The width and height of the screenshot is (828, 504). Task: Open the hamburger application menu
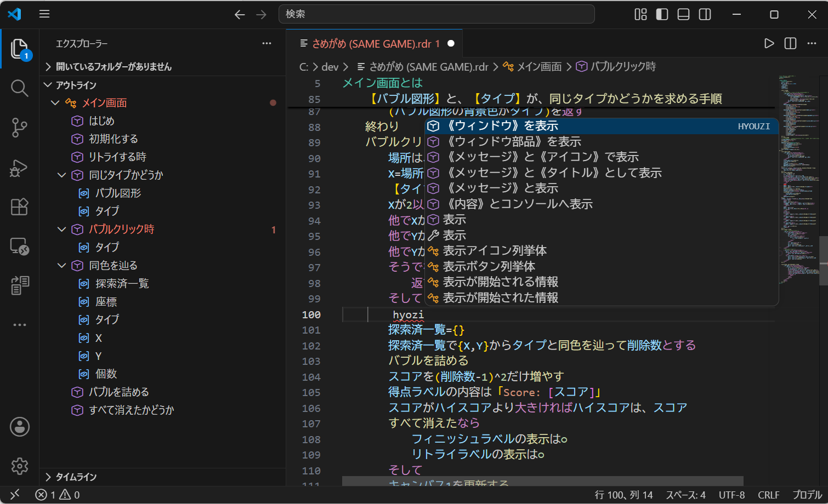pyautogui.click(x=44, y=14)
